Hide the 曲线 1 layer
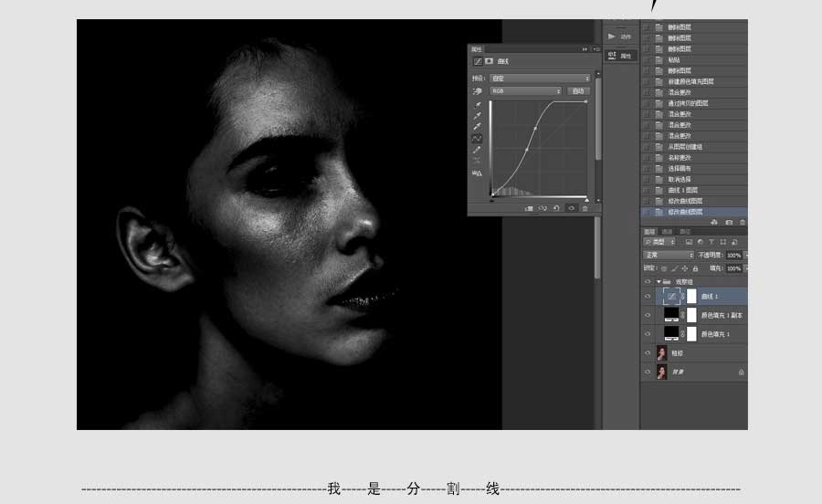Screen dimensions: 822x504 648,297
